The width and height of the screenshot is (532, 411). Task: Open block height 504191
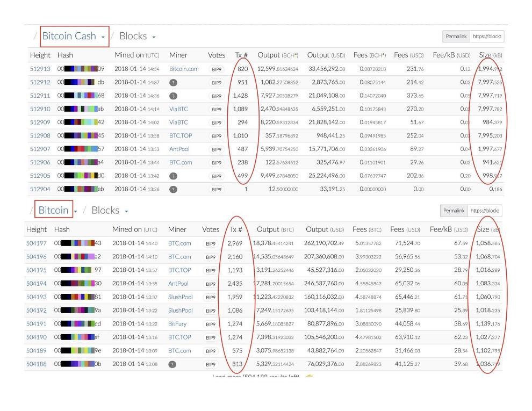click(x=37, y=324)
